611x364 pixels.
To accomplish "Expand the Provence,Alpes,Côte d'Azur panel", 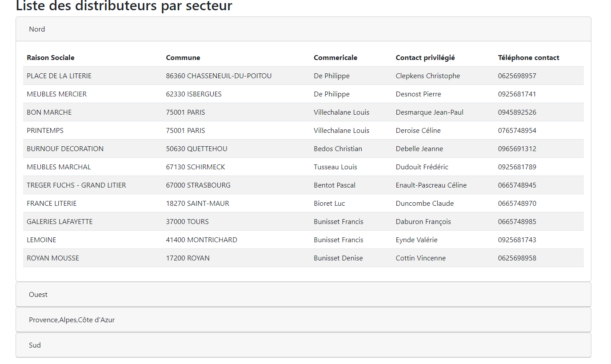I will point(72,320).
